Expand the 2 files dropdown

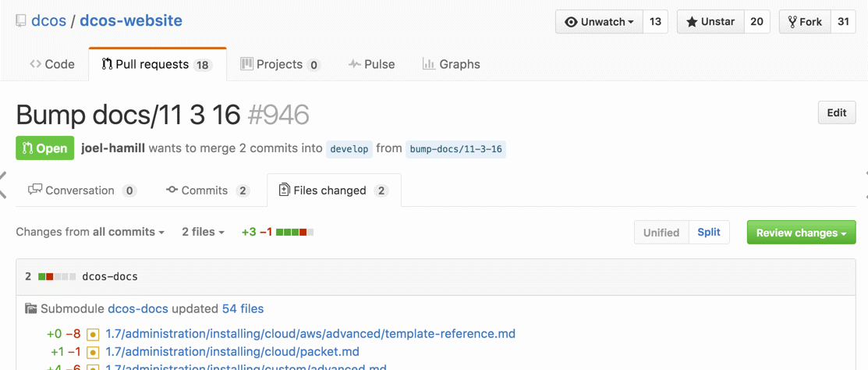204,232
